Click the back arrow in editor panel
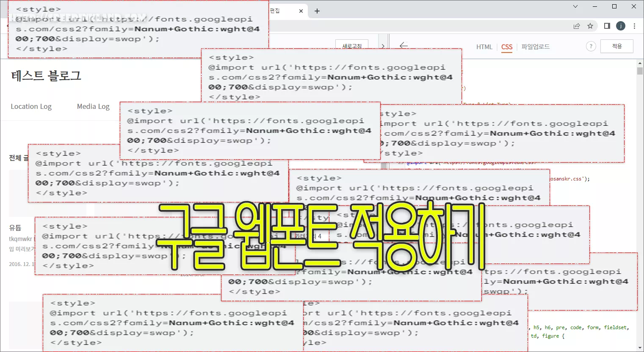The height and width of the screenshot is (352, 644). coord(404,45)
